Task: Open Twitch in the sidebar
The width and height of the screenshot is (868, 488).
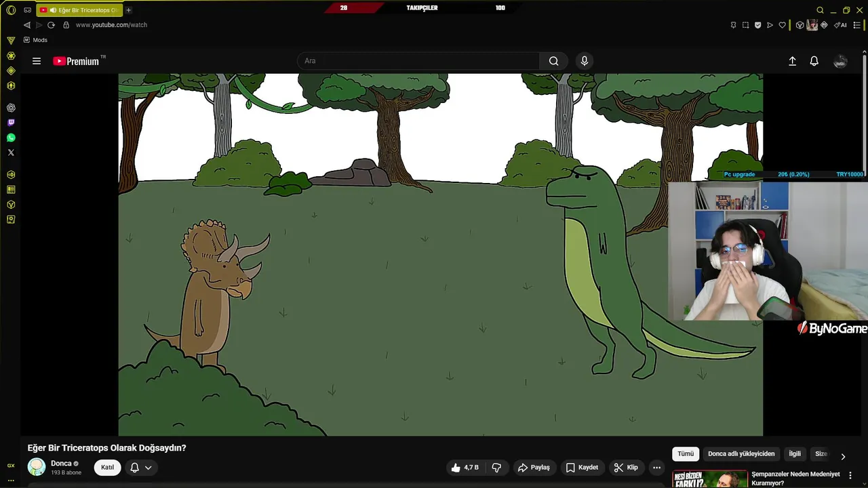Action: tap(11, 123)
